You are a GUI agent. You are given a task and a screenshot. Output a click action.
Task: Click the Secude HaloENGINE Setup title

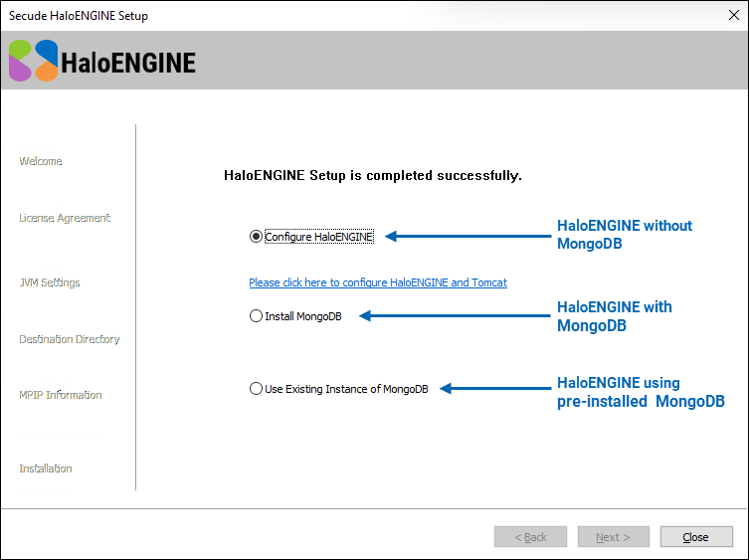79,16
